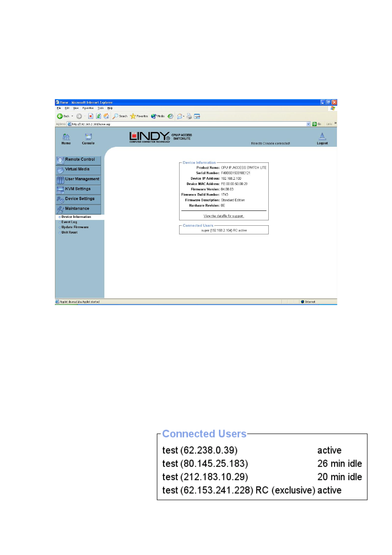Select the Update Firmware submenu item
Image resolution: width=392 pixels, height=555 pixels.
[75, 227]
